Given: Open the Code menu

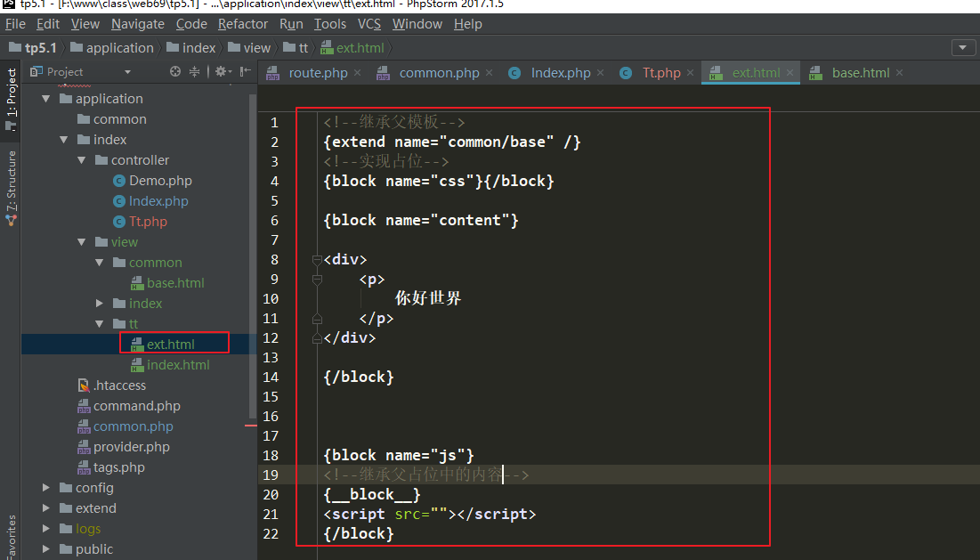Looking at the screenshot, I should point(191,24).
